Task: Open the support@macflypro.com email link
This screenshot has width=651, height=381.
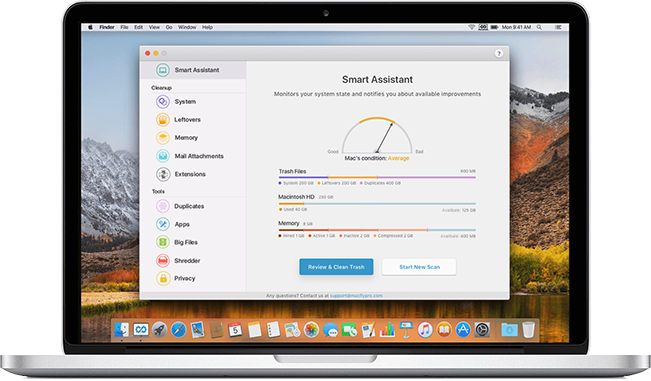Action: coord(356,296)
